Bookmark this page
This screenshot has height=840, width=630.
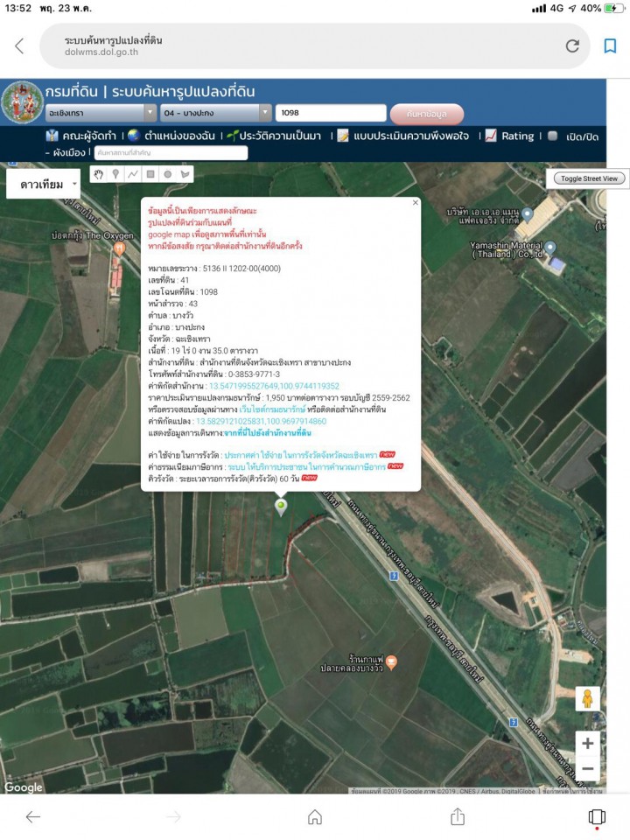[x=610, y=46]
